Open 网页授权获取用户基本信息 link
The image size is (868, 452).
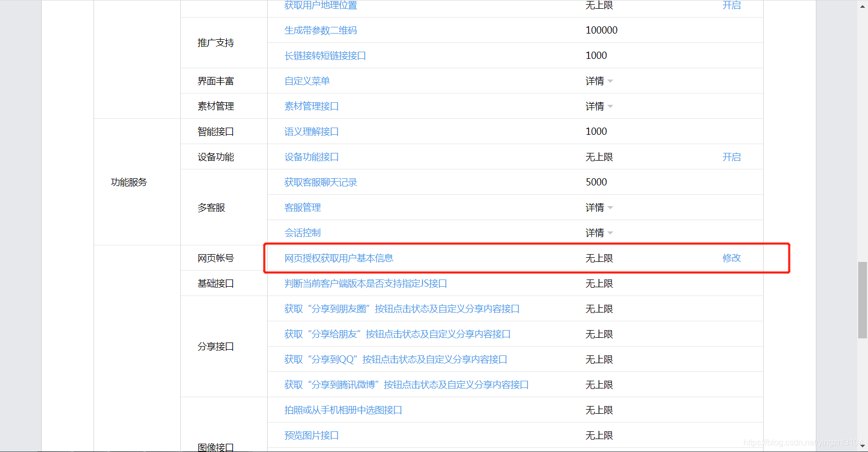pos(339,258)
